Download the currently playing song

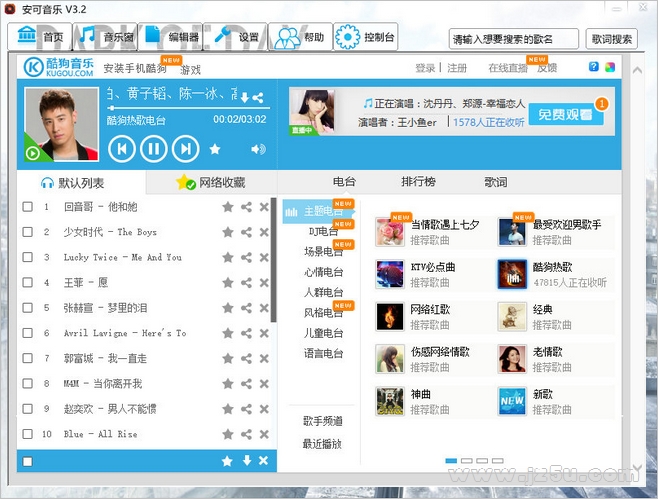click(245, 97)
